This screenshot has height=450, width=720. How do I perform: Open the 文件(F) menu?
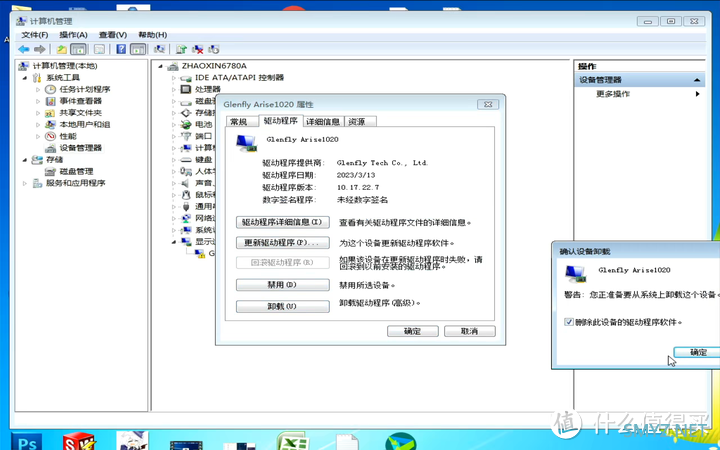click(x=35, y=35)
